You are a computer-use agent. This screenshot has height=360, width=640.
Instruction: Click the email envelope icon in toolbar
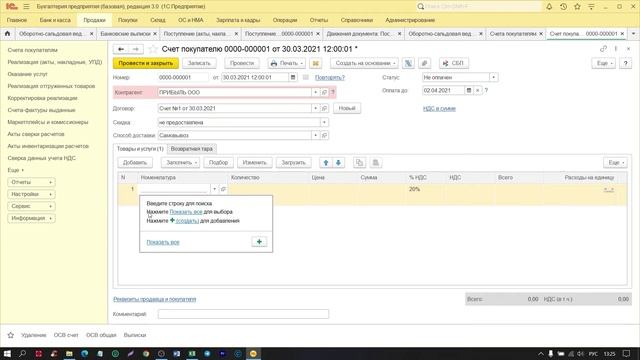click(x=316, y=63)
